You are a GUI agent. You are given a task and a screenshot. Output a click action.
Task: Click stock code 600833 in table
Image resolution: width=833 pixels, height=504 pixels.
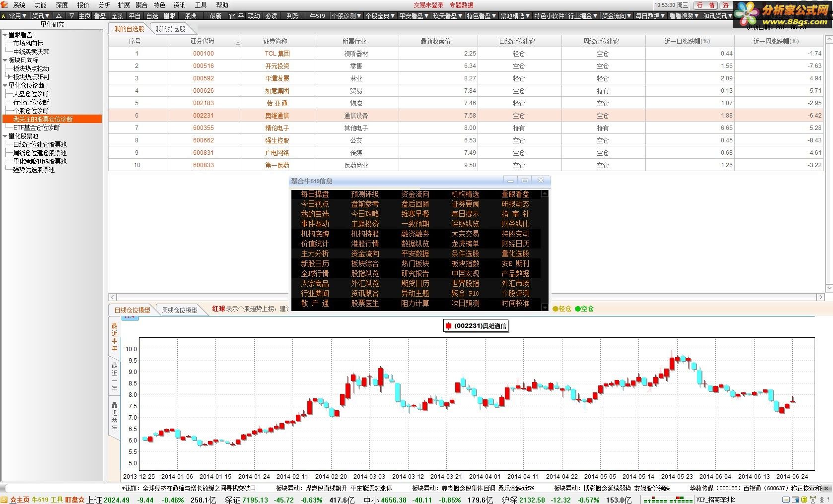[204, 165]
